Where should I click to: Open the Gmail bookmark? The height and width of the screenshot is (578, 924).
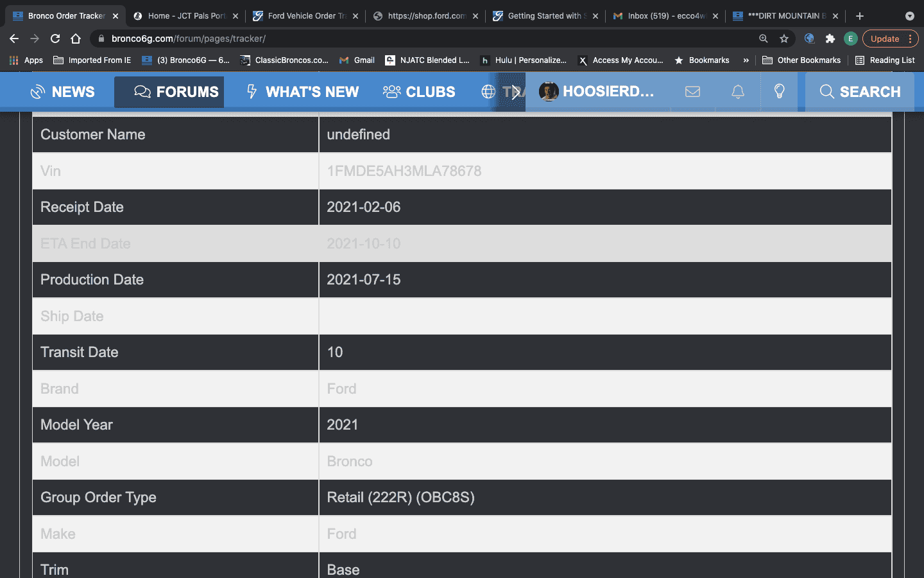(357, 60)
